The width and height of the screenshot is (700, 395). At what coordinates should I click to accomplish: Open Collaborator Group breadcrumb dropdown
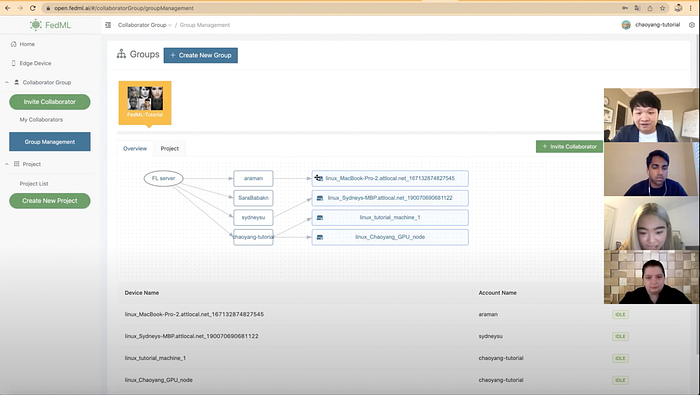(x=145, y=25)
